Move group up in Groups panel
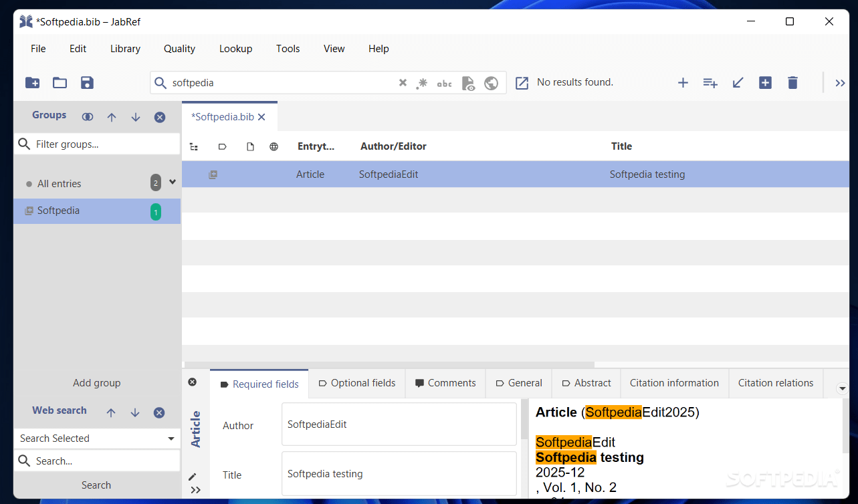Image resolution: width=858 pixels, height=504 pixels. coord(112,117)
